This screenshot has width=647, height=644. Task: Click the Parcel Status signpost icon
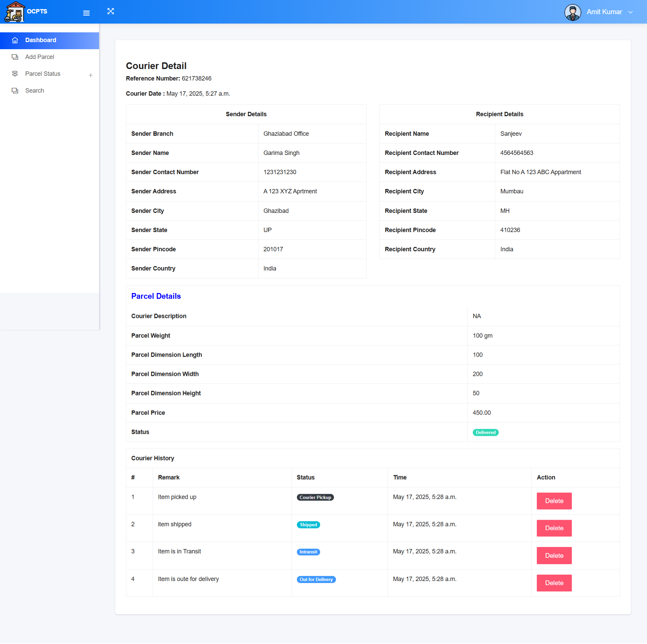(15, 74)
